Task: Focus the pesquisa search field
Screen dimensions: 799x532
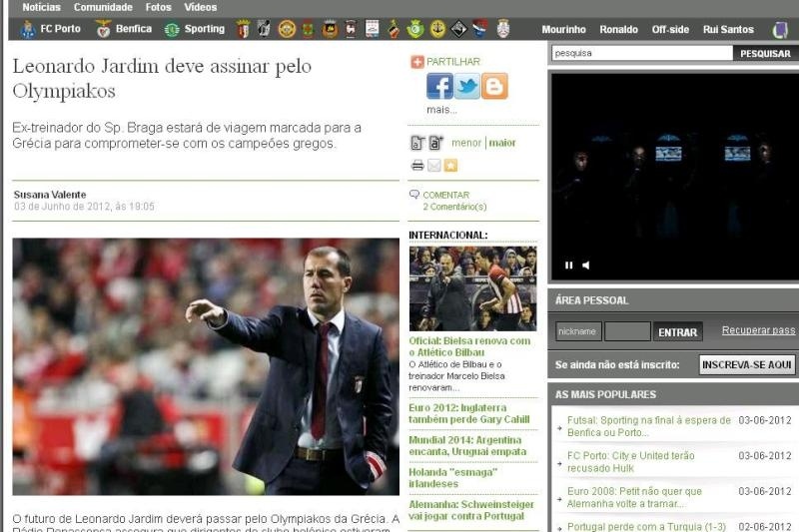Action: (x=641, y=54)
